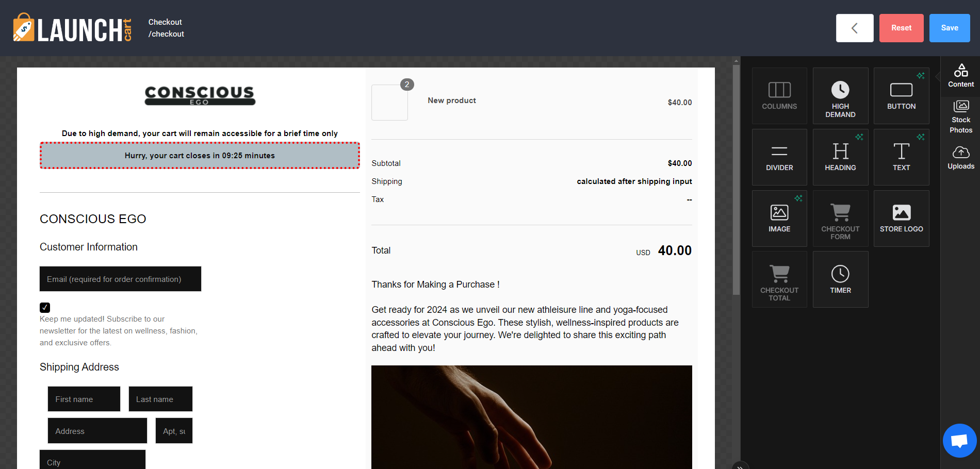The image size is (980, 469).
Task: Click the Address field
Action: tap(97, 431)
